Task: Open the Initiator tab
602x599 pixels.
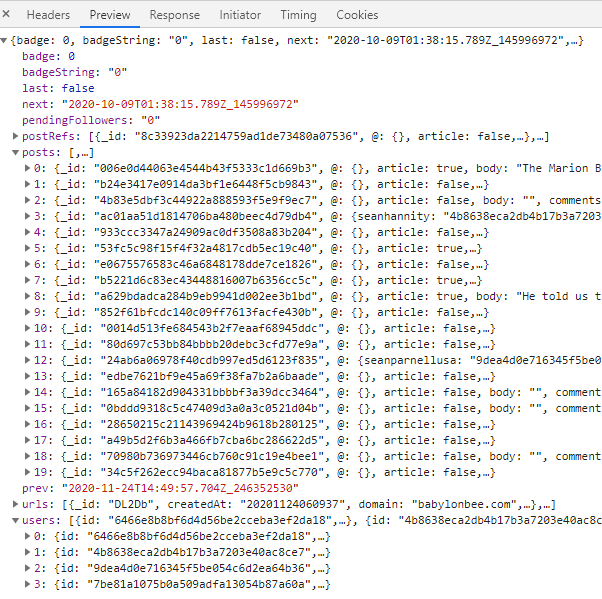Action: coord(240,15)
